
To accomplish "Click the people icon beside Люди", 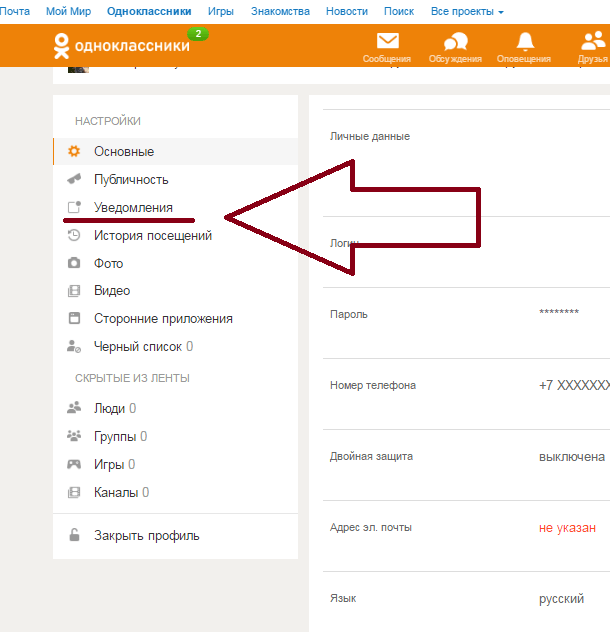I will pyautogui.click(x=74, y=408).
